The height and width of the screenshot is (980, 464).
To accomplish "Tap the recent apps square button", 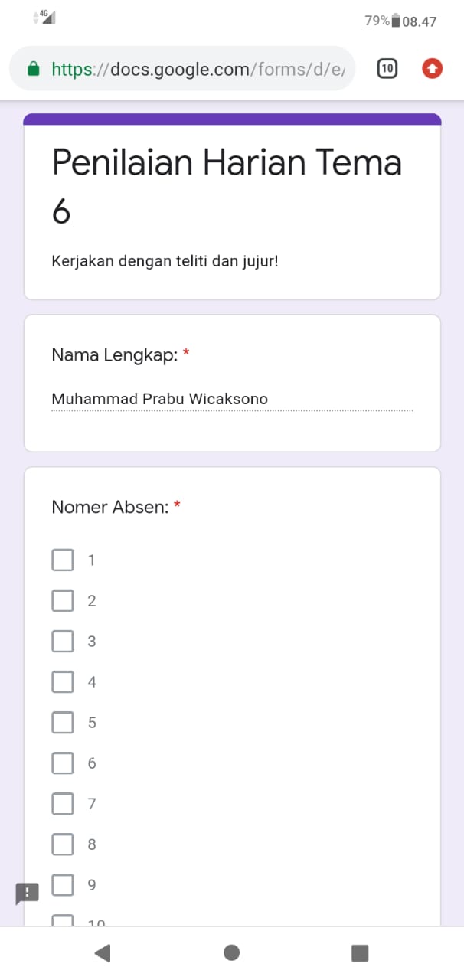I will click(x=360, y=952).
